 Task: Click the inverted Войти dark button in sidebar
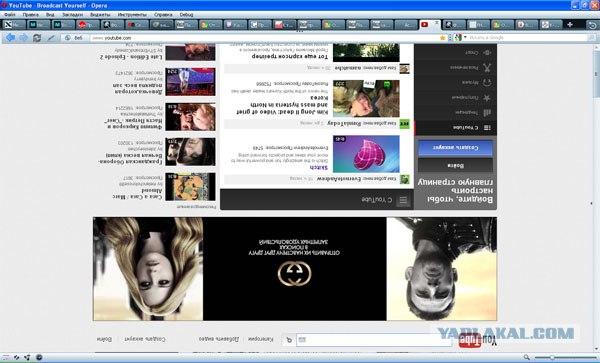455,166
